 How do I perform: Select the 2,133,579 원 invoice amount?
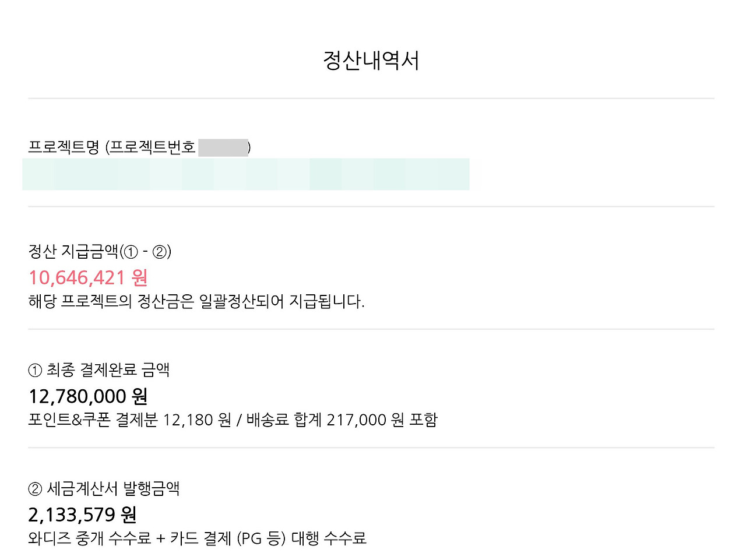pos(82,515)
